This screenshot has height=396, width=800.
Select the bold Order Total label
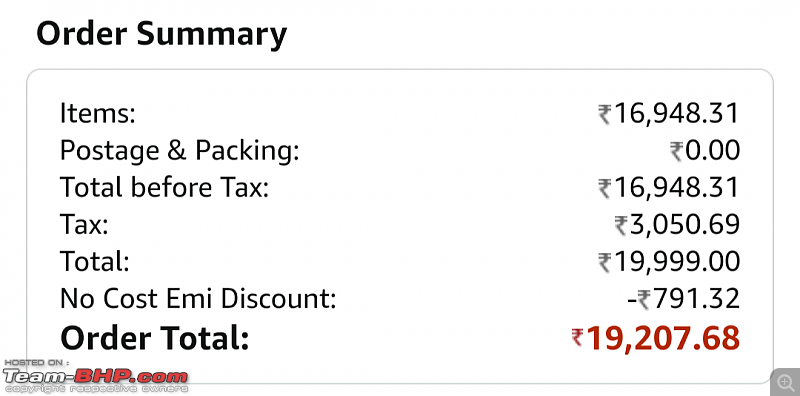coord(155,337)
